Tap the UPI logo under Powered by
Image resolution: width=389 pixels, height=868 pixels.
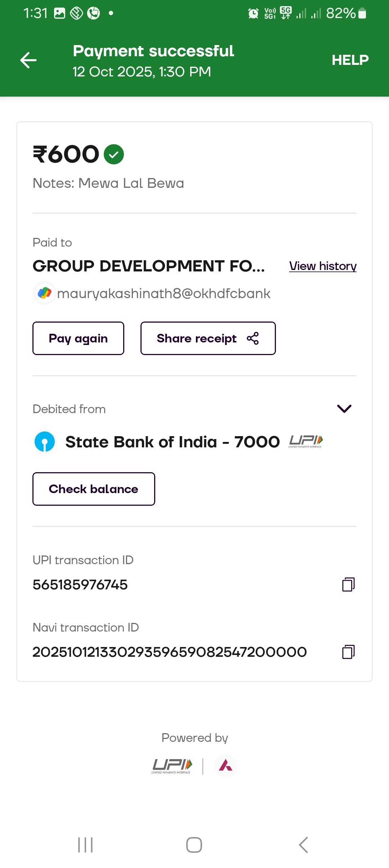pos(172,766)
